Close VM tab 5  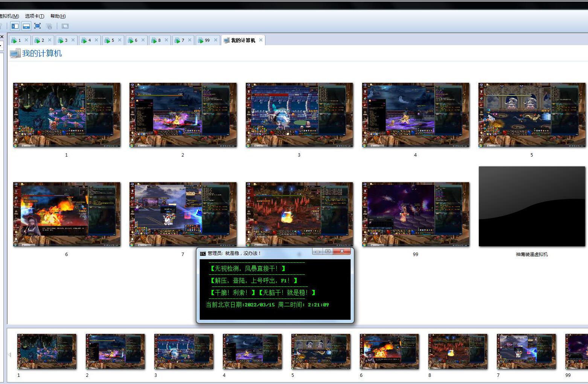point(120,40)
